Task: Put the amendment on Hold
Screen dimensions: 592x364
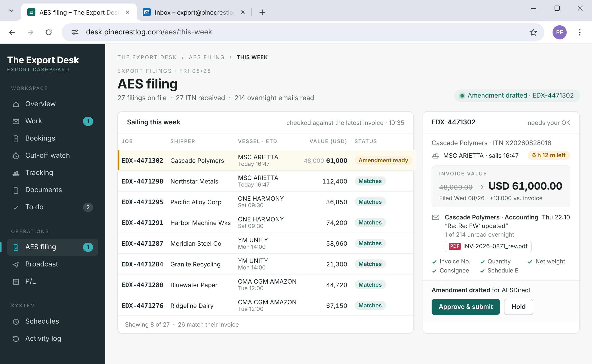Action: [x=519, y=307]
